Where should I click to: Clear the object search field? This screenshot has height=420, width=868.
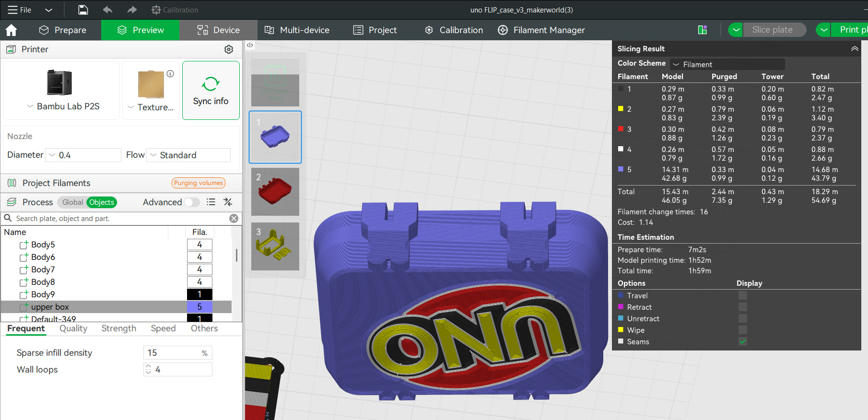point(234,219)
